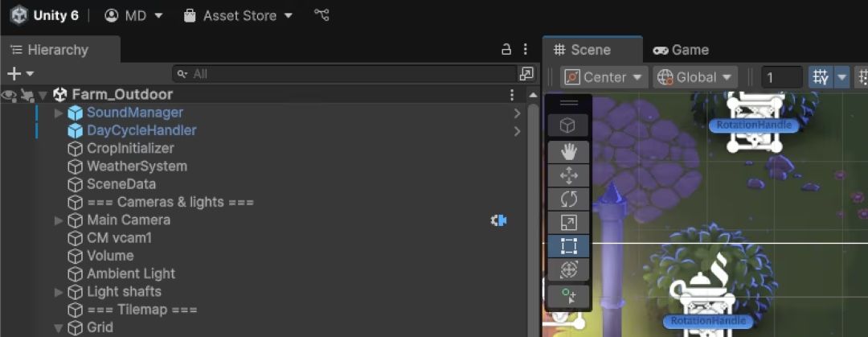Image resolution: width=868 pixels, height=337 pixels.
Task: Select the Rotate tool
Action: 568,199
